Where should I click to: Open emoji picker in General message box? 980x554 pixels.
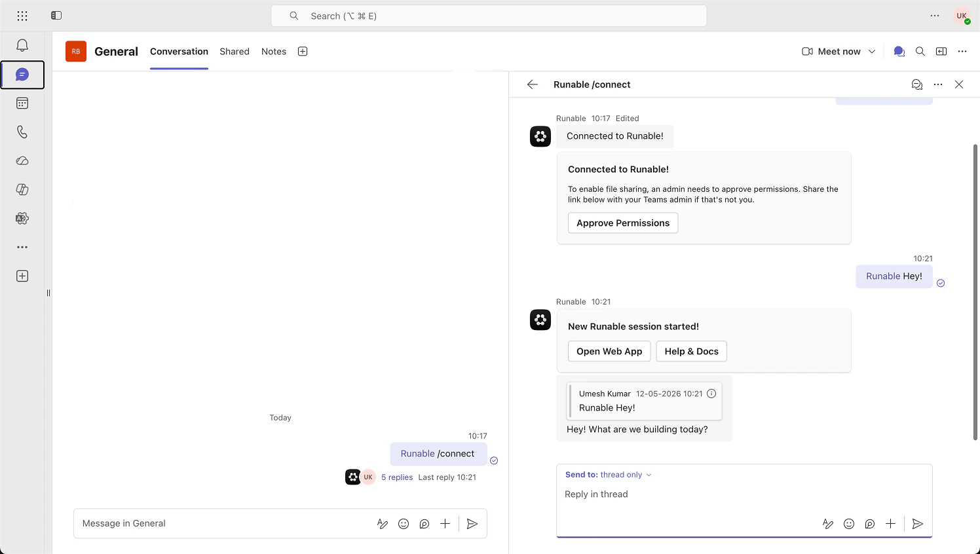[x=404, y=524]
